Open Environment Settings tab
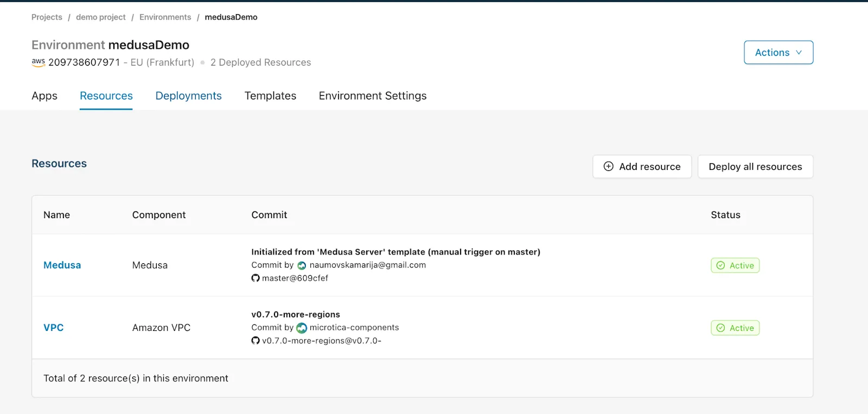Image resolution: width=868 pixels, height=414 pixels. point(373,96)
